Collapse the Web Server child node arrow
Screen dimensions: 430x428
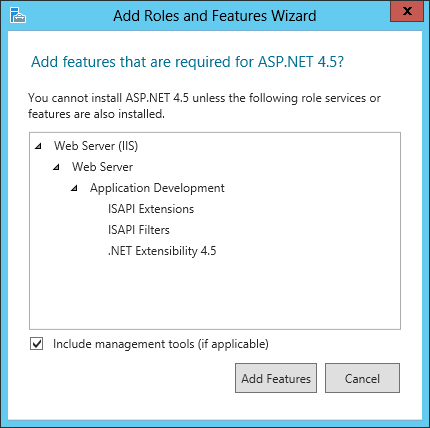pos(57,167)
